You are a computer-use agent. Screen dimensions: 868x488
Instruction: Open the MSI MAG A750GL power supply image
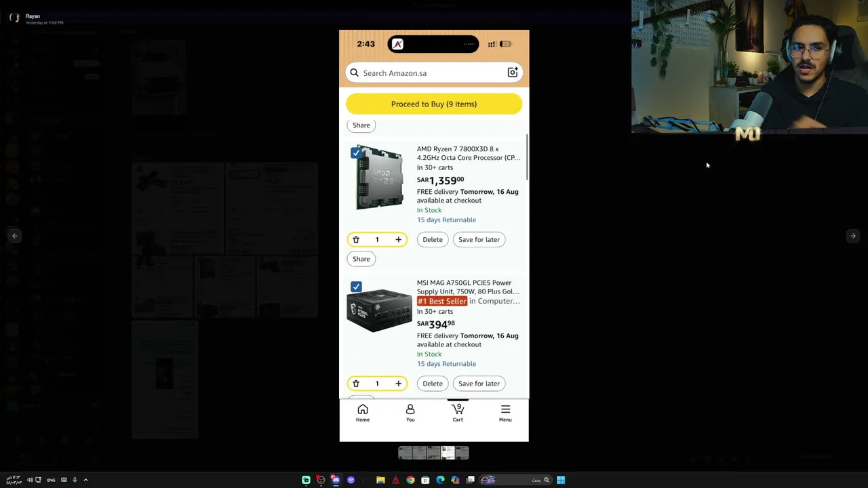pos(379,310)
